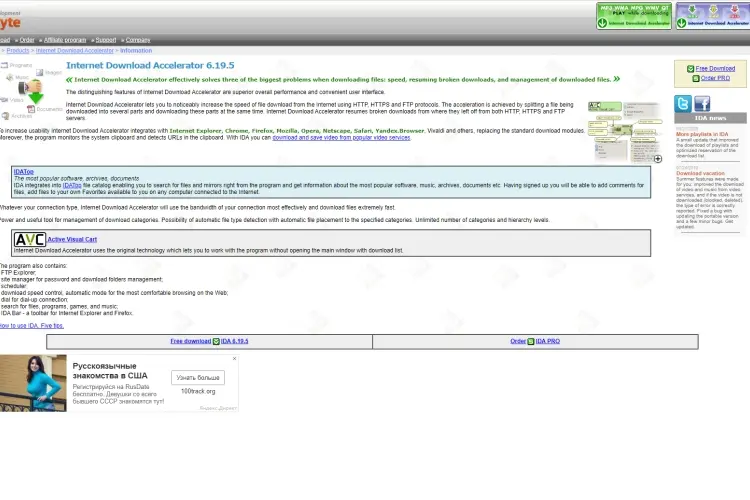750x500 pixels.
Task: Open the Download vacation news headline
Action: (x=700, y=173)
